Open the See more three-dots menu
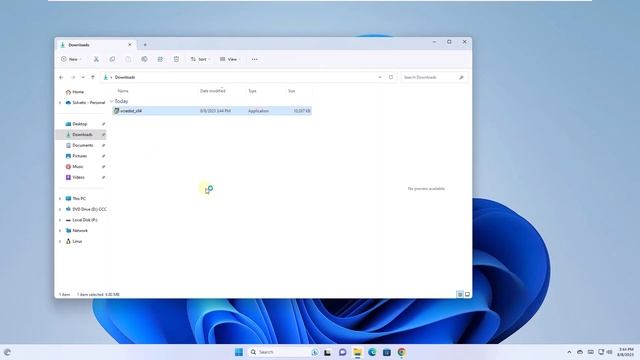This screenshot has width=640, height=360. (255, 59)
